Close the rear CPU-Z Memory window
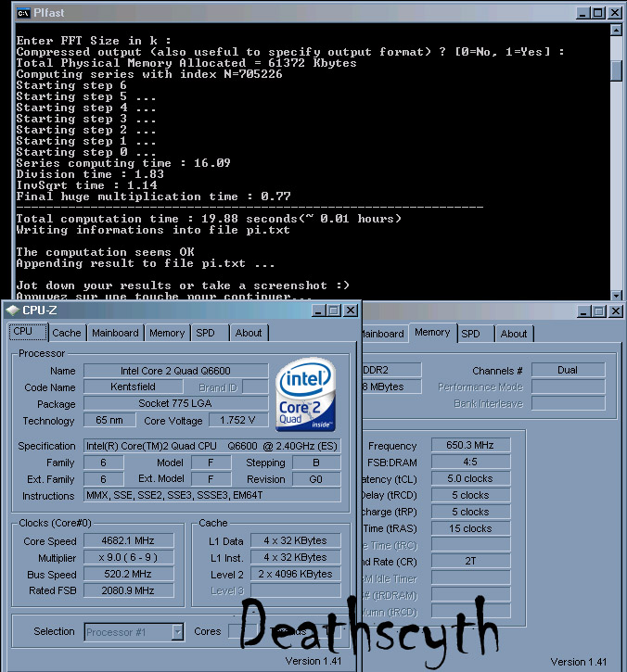 pos(616,311)
